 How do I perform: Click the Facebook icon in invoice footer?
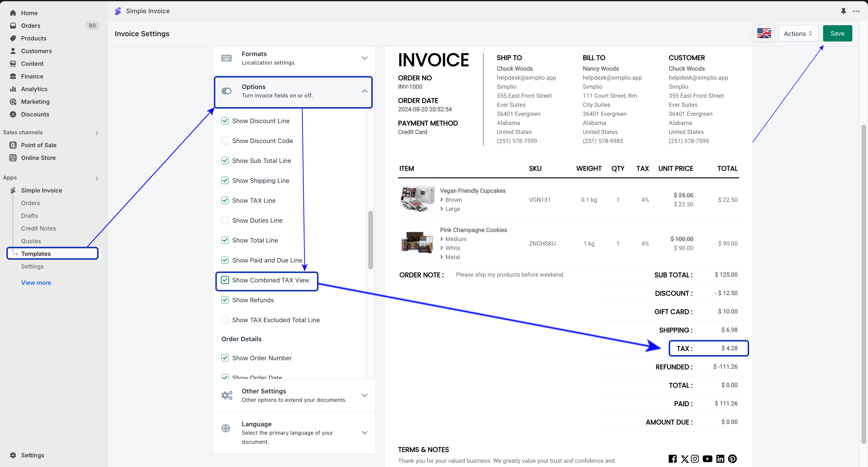click(672, 459)
